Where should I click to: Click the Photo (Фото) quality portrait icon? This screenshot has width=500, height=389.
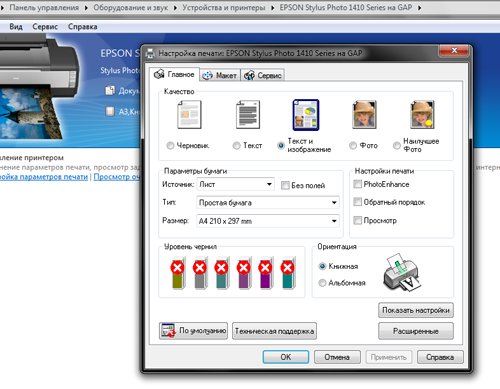click(x=364, y=115)
